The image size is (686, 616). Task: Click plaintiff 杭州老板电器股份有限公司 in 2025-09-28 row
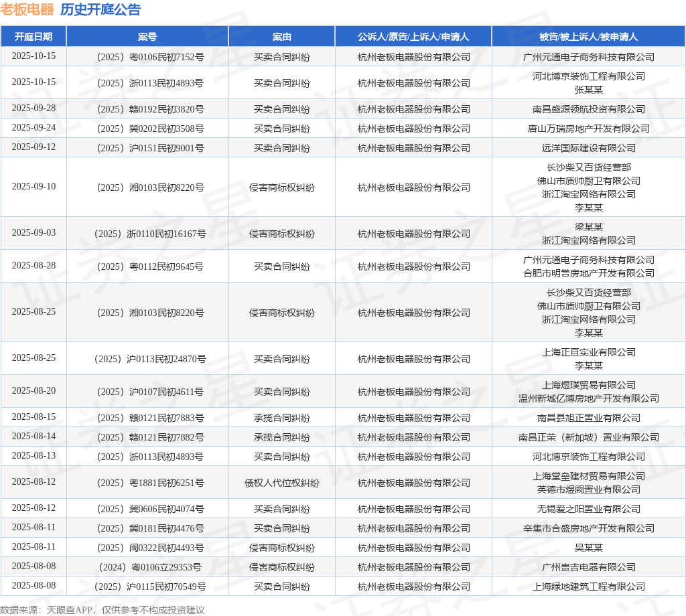pos(414,109)
